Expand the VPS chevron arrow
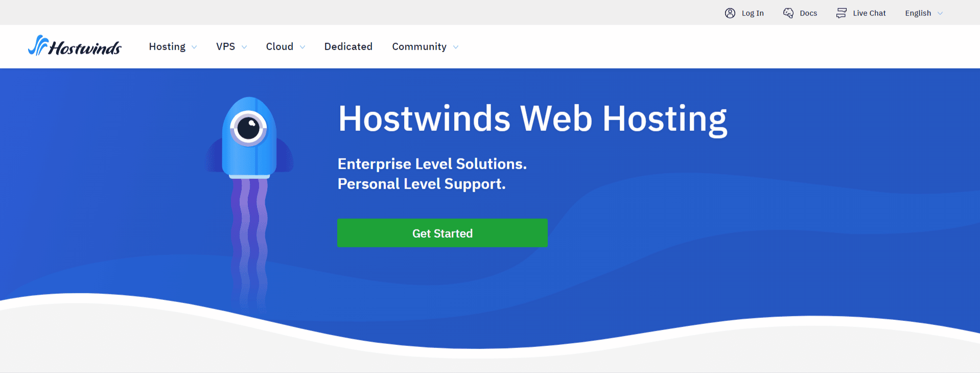Image resolution: width=980 pixels, height=373 pixels. [244, 47]
